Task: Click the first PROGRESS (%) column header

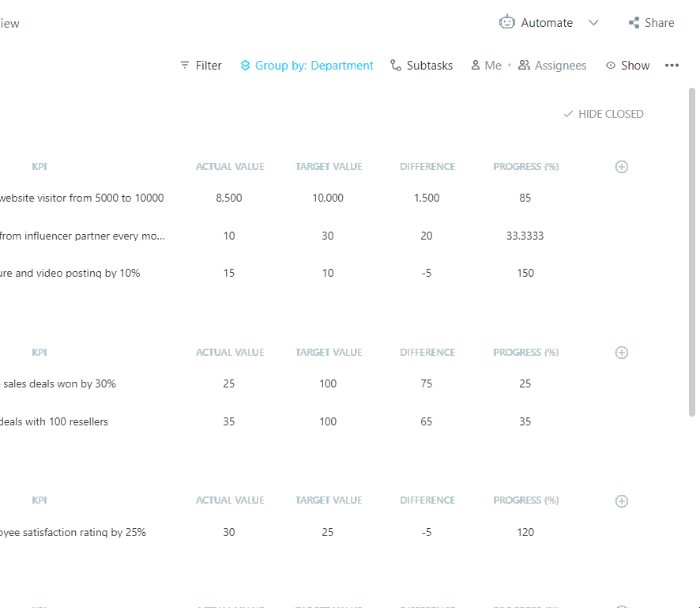Action: pyautogui.click(x=525, y=167)
